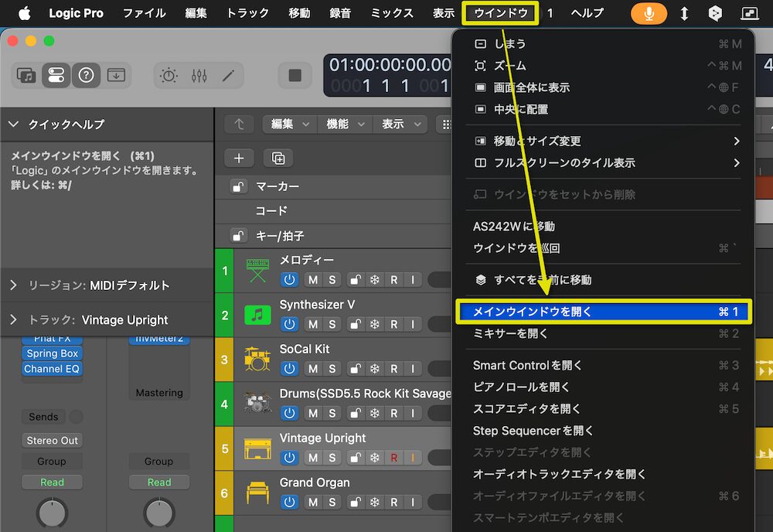Open the 編集 dropdown in tracks area
Image resolution: width=773 pixels, height=532 pixels.
pyautogui.click(x=289, y=124)
